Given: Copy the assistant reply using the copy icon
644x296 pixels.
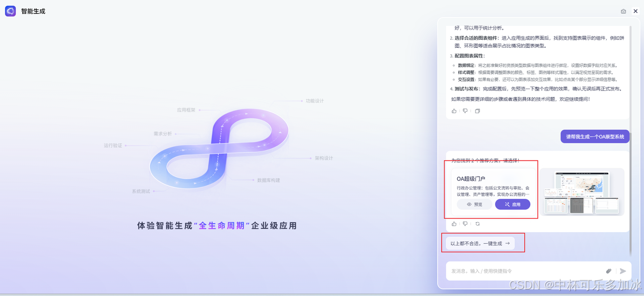Looking at the screenshot, I should 477,111.
